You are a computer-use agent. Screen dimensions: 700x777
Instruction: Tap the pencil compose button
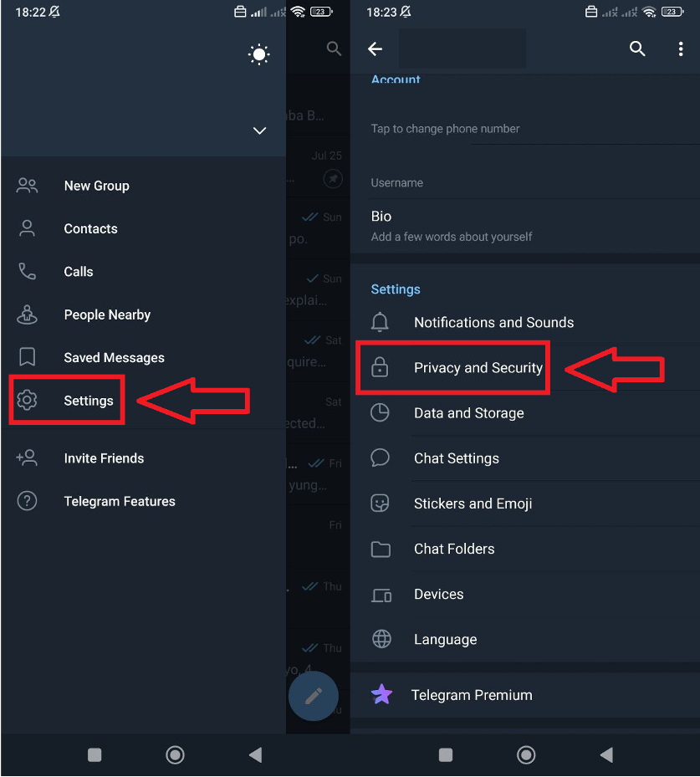[x=313, y=696]
